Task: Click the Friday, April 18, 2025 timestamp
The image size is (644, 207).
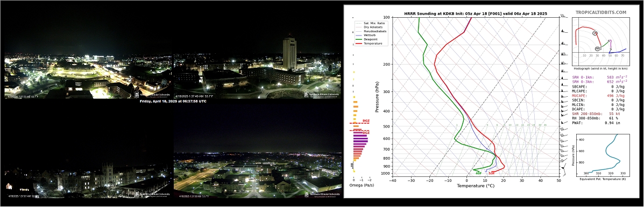Action: tap(173, 101)
